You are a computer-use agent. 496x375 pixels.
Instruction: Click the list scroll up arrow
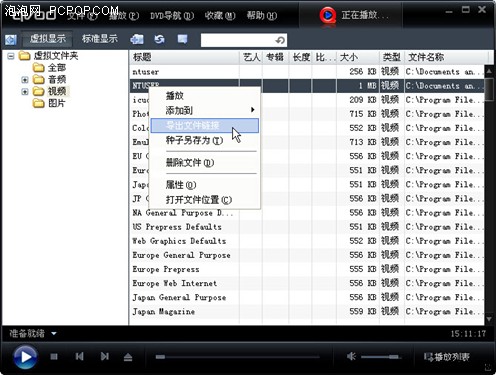click(489, 71)
